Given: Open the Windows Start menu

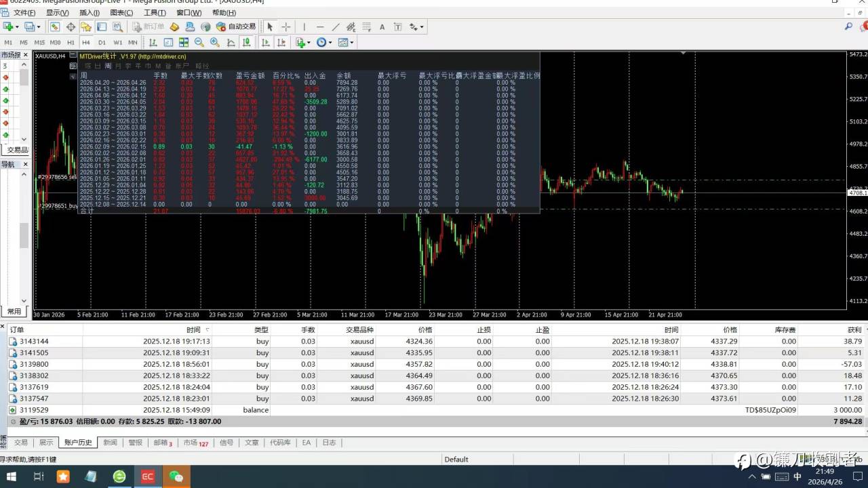Looking at the screenshot, I should (12, 476).
